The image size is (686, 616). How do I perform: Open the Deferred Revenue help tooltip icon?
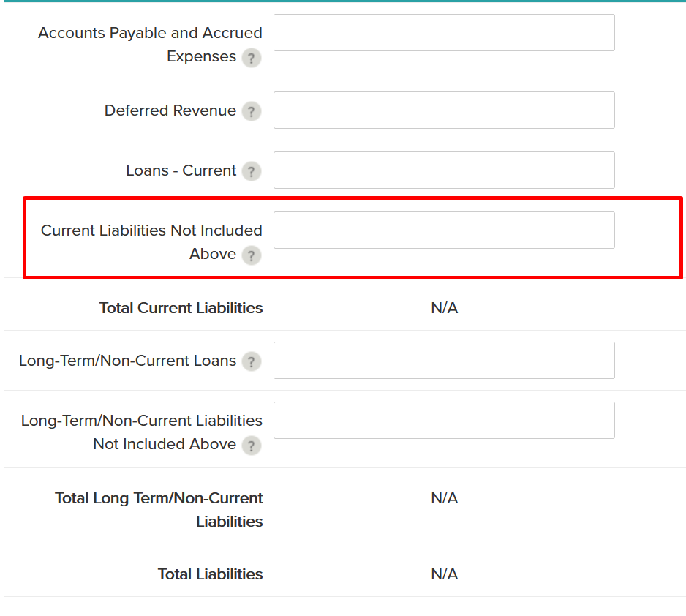(251, 111)
